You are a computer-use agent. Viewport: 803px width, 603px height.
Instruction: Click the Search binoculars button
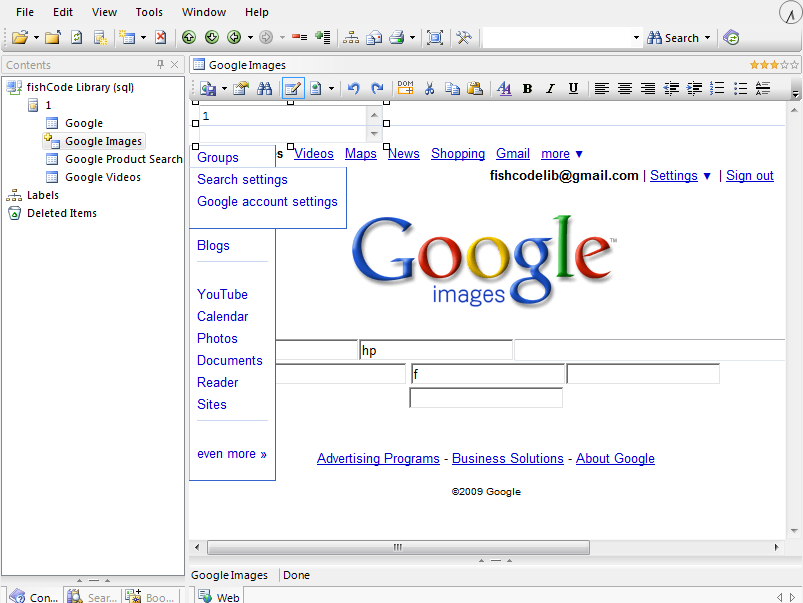coord(673,38)
